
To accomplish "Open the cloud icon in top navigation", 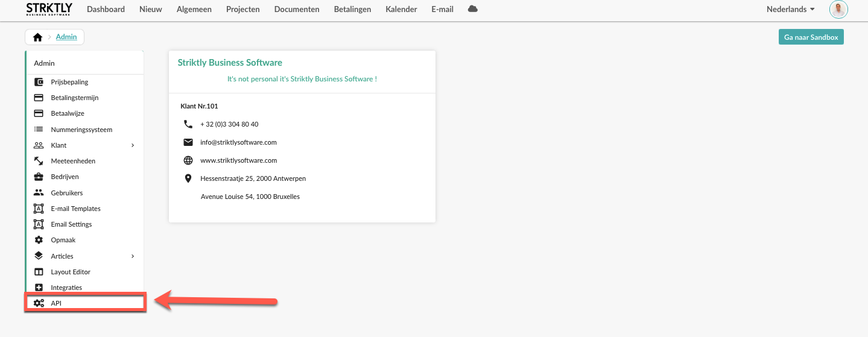I will [x=473, y=9].
